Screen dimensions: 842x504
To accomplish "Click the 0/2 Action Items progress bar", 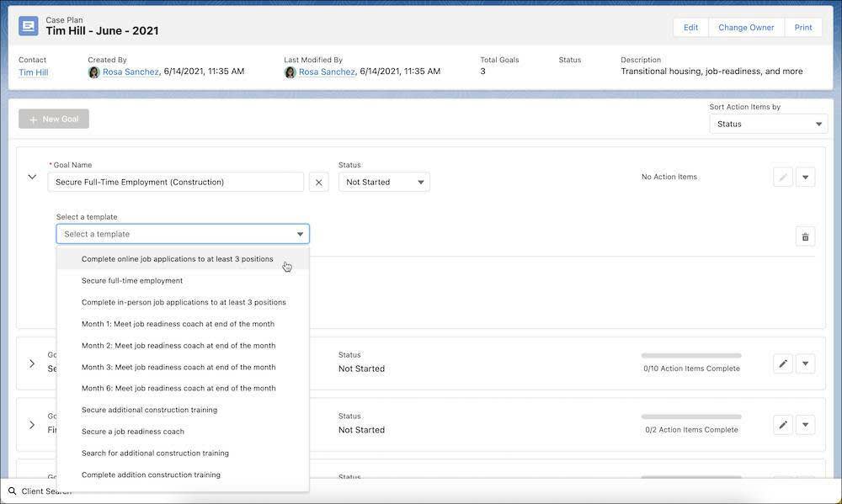I will (691, 416).
